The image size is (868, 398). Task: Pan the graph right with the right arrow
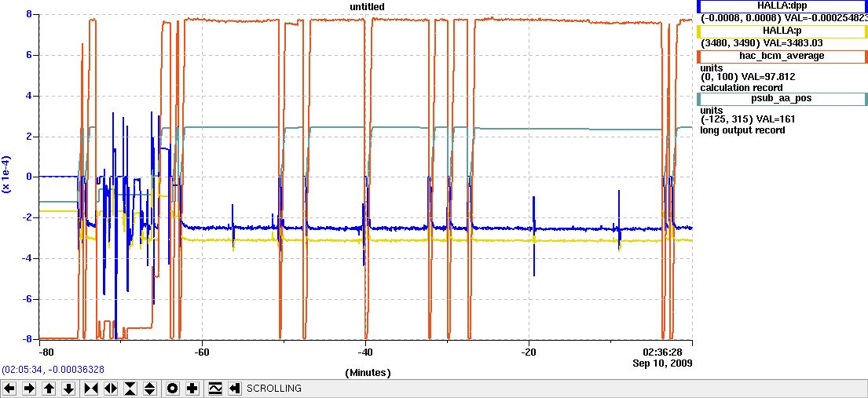(x=30, y=389)
